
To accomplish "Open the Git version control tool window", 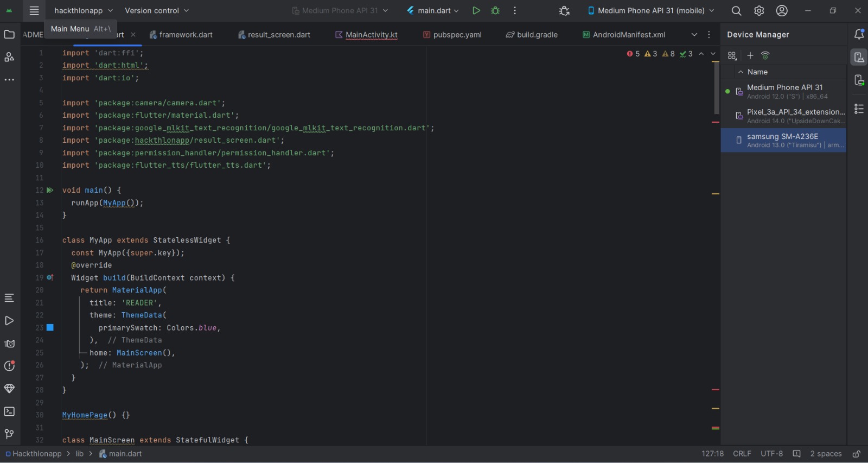I will [x=9, y=434].
